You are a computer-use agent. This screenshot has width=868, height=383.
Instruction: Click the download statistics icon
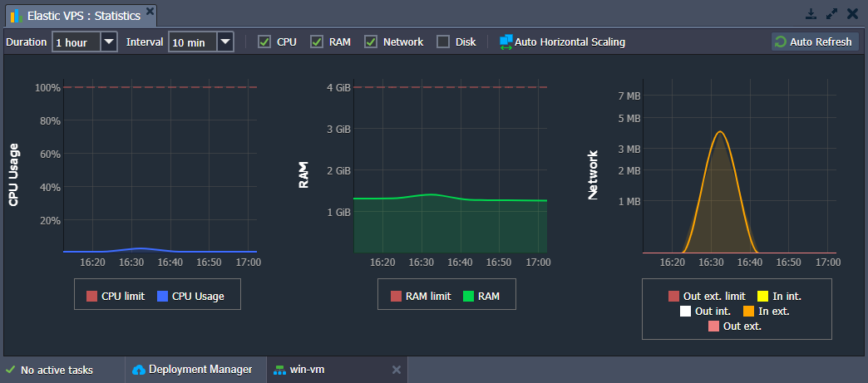811,14
